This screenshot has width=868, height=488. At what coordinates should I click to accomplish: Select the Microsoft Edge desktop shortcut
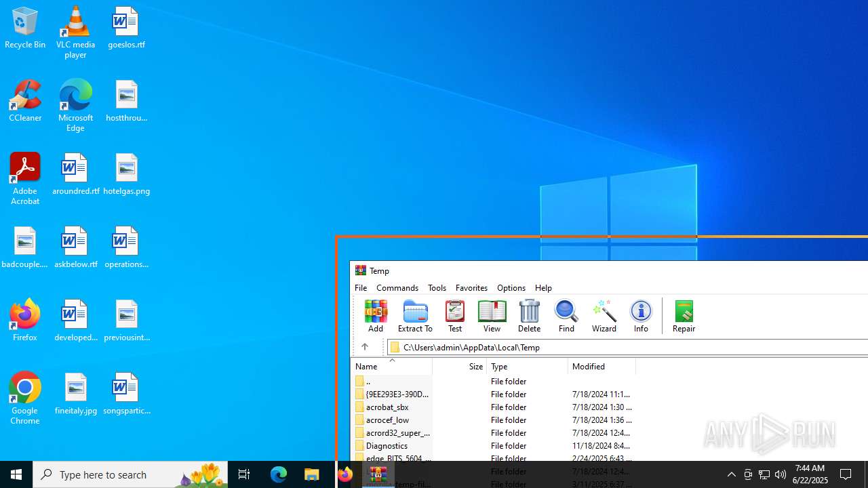pos(75,106)
